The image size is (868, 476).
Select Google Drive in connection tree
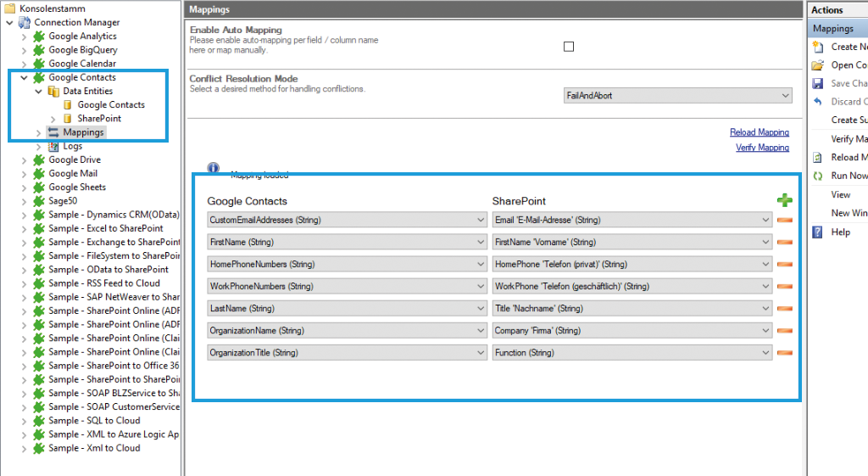75,160
